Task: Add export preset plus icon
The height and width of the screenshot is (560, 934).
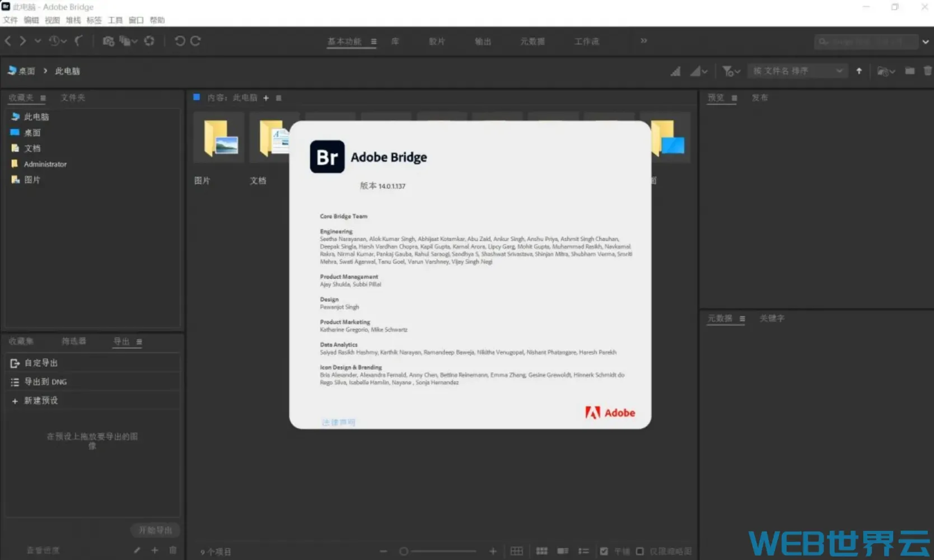Action: click(155, 550)
